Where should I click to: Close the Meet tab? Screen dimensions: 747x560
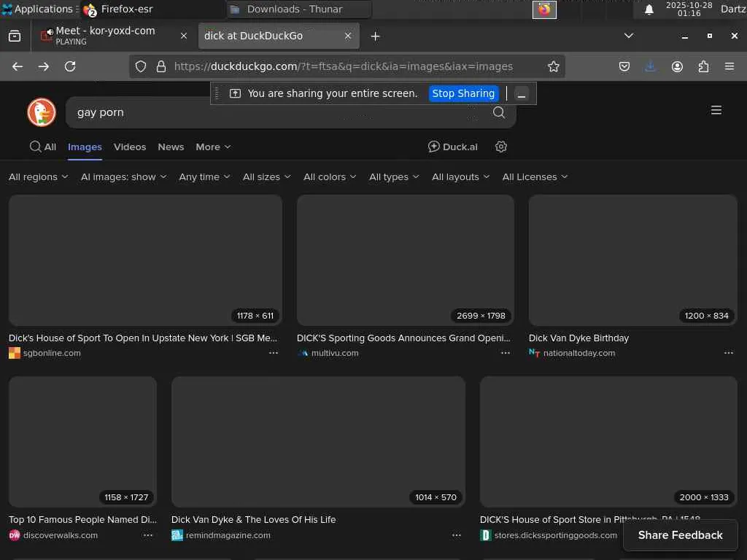click(183, 36)
